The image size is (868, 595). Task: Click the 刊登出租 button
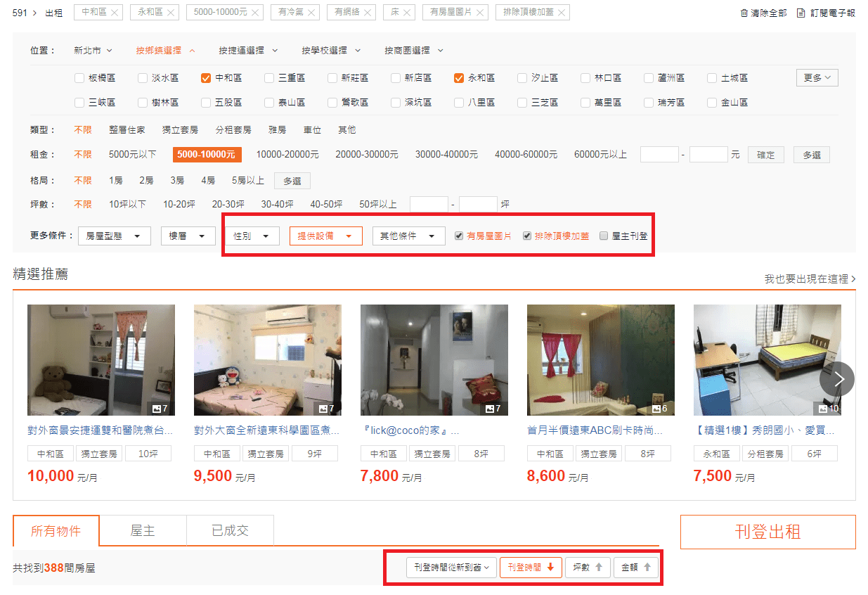[767, 532]
